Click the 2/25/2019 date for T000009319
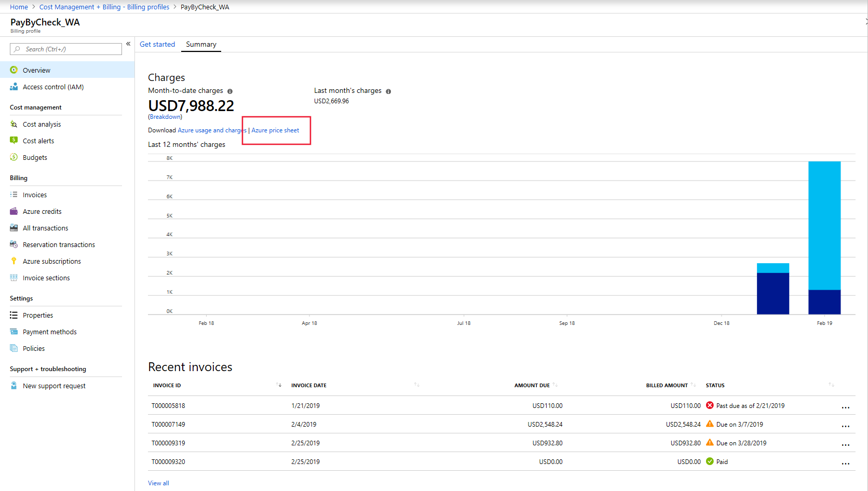This screenshot has height=491, width=868. point(305,443)
